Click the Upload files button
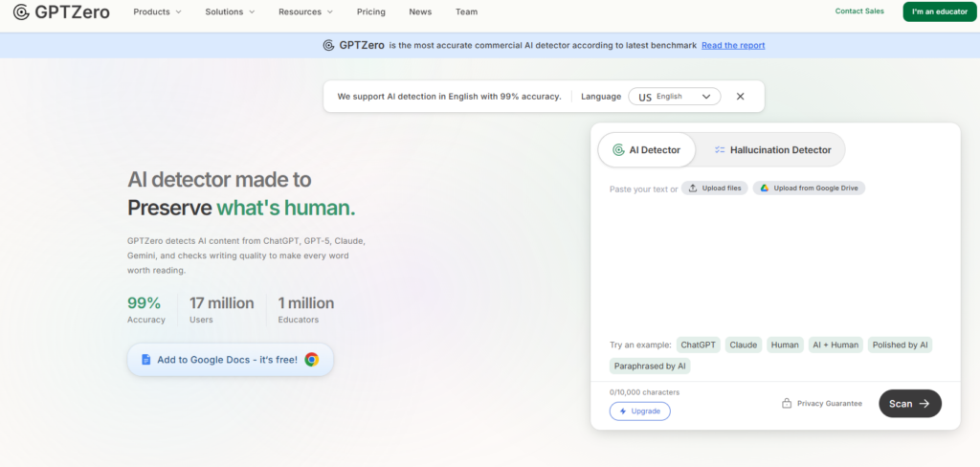Image resolution: width=980 pixels, height=467 pixels. [x=714, y=189]
